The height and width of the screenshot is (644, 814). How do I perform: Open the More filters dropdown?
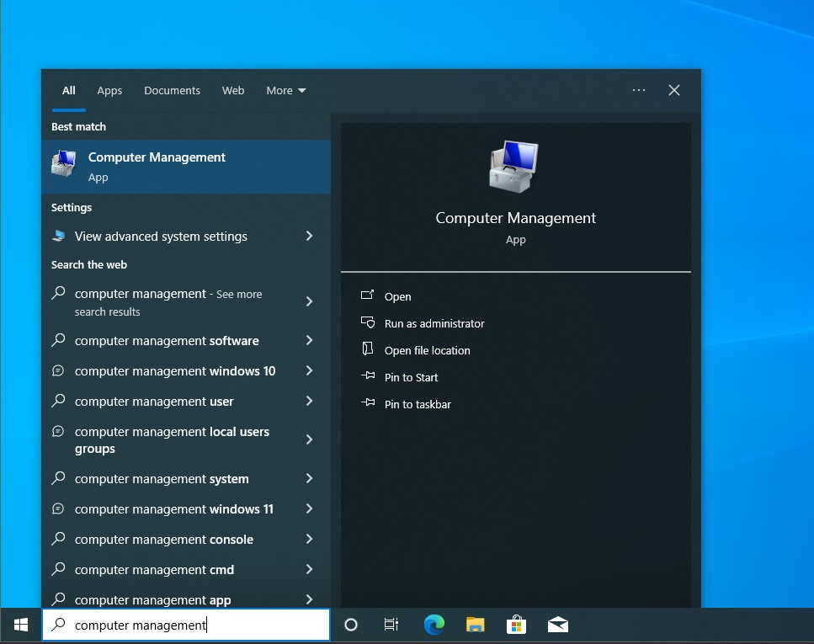pyautogui.click(x=285, y=90)
